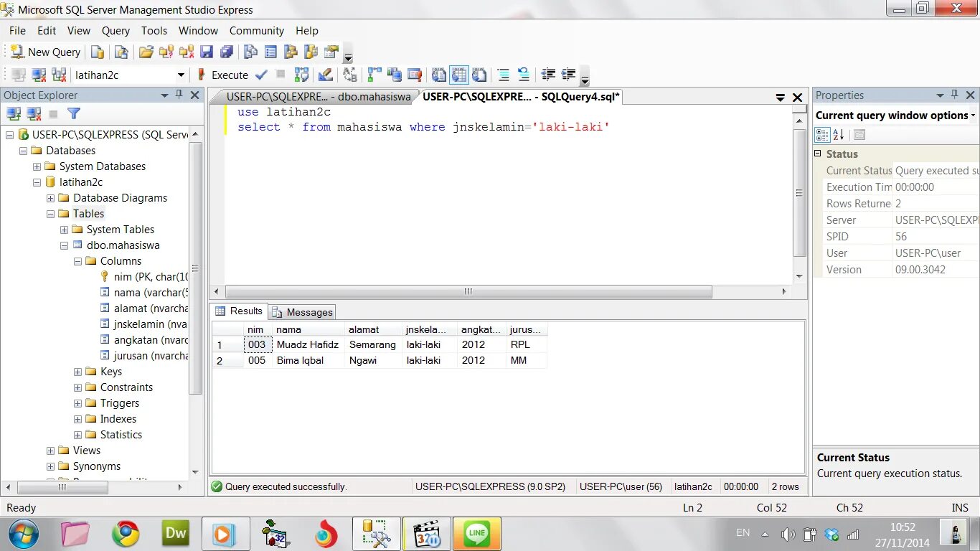
Task: Select Results to File output mode
Action: (x=479, y=75)
